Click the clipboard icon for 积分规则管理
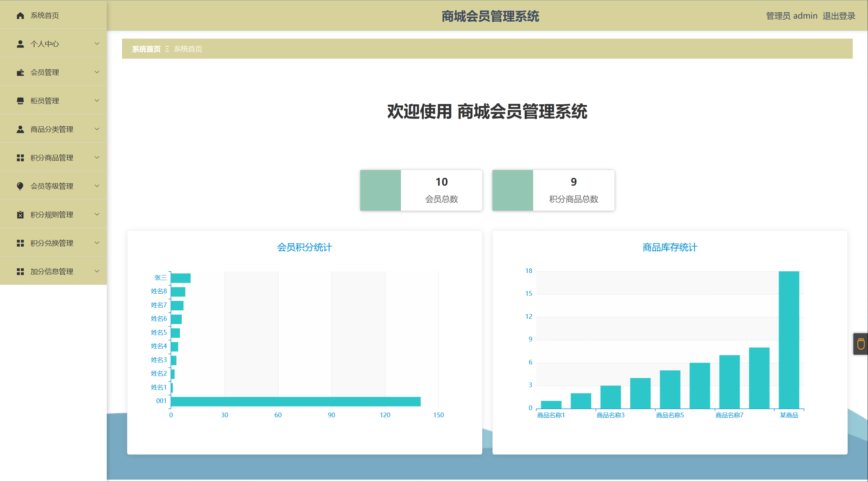The image size is (868, 482). coord(20,215)
